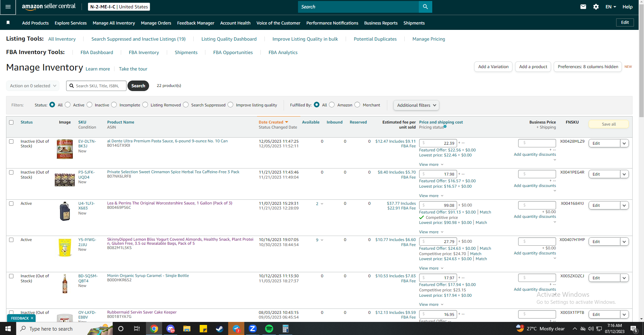Expand available quantity chevron for Lea & Perrins

pos(322,204)
